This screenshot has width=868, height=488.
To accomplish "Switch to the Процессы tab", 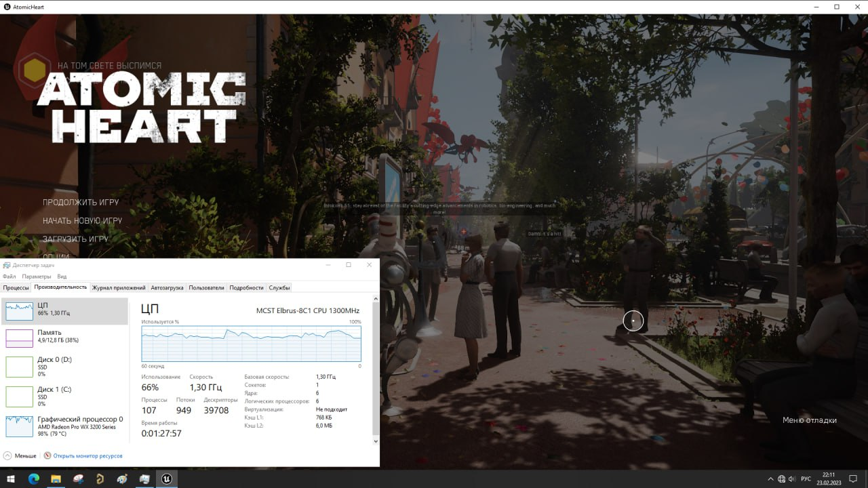I will (x=16, y=287).
